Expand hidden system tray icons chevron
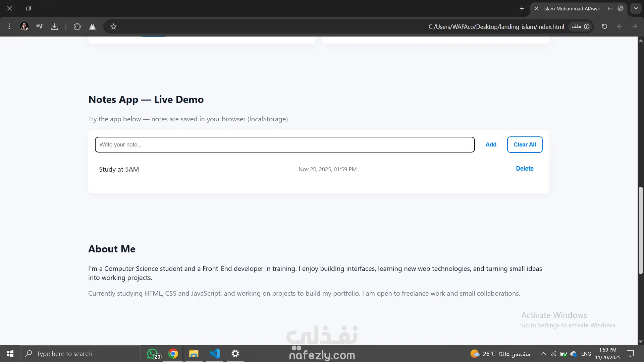Image resolution: width=644 pixels, height=362 pixels. 543,354
